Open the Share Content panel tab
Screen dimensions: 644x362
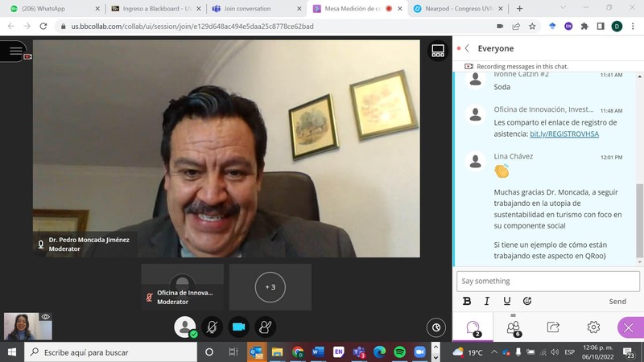click(553, 327)
